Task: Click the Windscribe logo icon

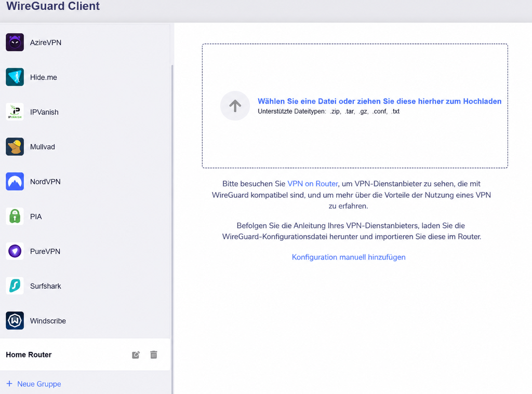Action: (x=15, y=321)
